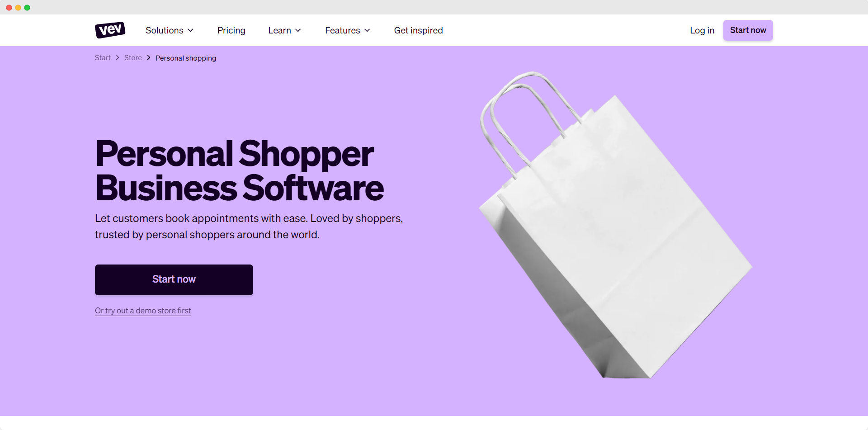868x430 pixels.
Task: Click the Log in link
Action: coord(702,30)
